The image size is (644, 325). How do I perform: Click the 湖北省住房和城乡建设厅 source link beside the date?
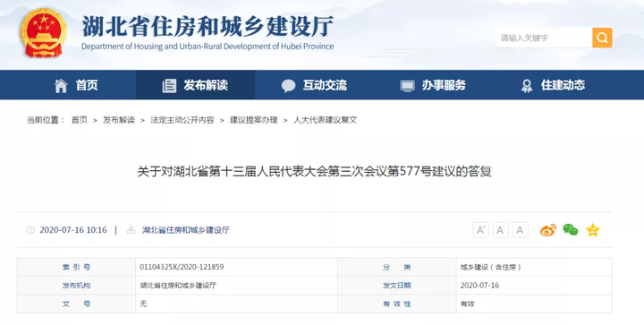pyautogui.click(x=186, y=230)
